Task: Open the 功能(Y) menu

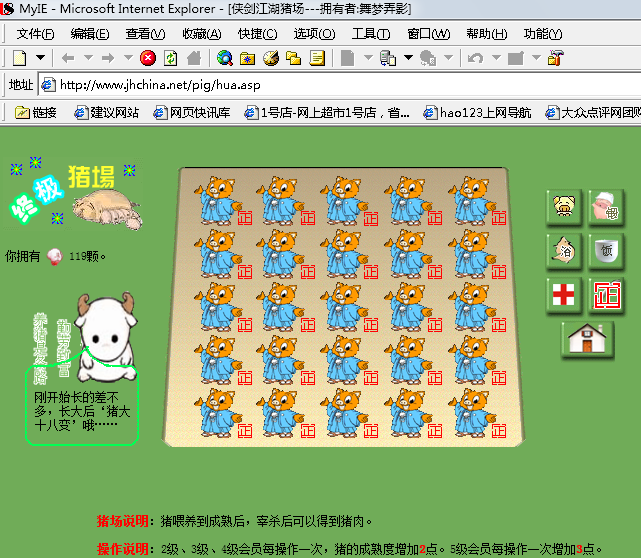Action: click(543, 34)
